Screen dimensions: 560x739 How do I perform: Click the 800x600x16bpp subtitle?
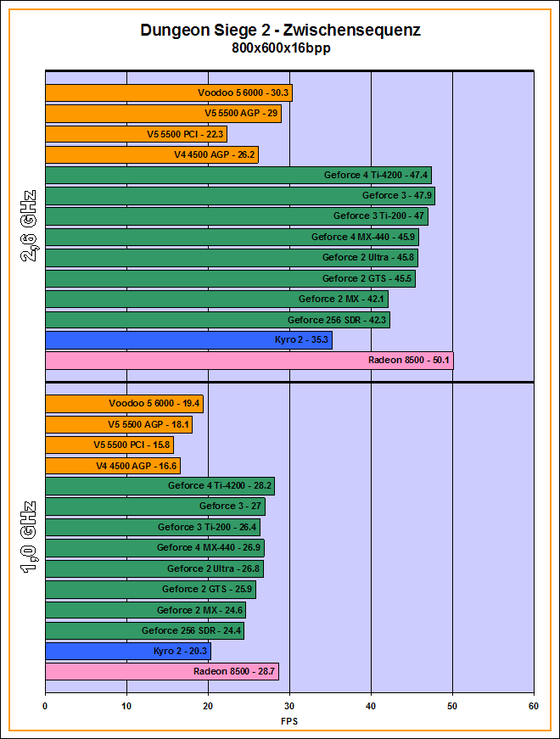(x=280, y=48)
